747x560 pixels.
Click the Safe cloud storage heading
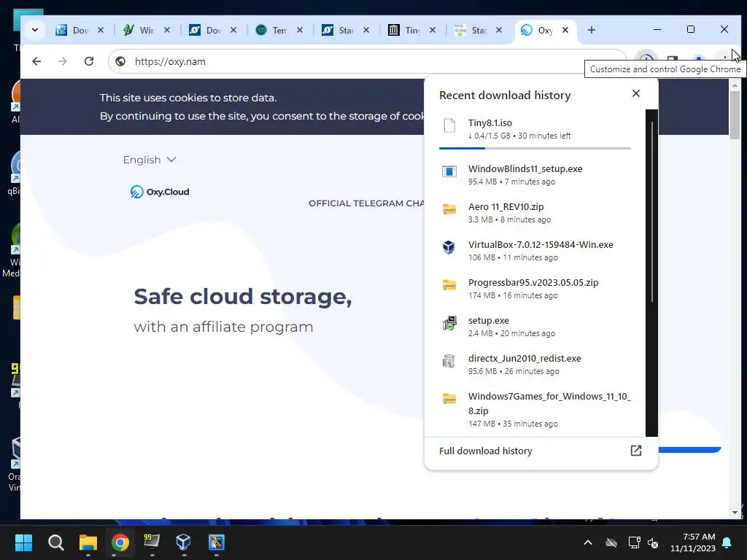pyautogui.click(x=242, y=297)
